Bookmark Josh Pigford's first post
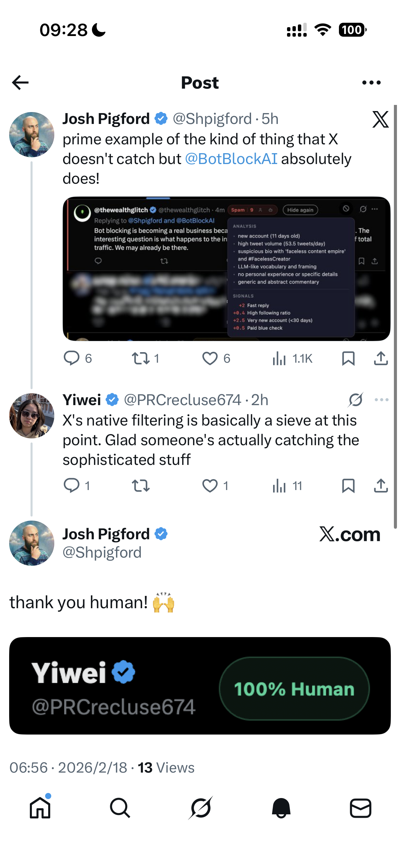 pos(348,358)
